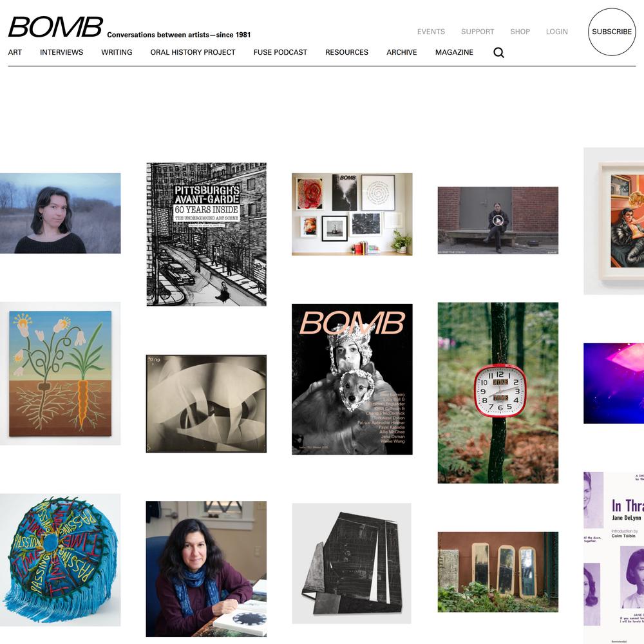Open the Resources menu
This screenshot has width=644, height=644.
346,52
